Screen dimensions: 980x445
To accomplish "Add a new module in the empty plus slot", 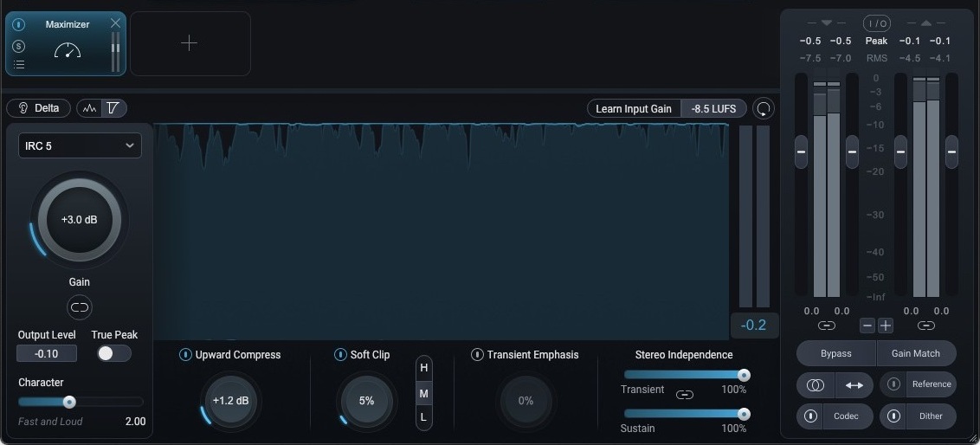I will click(x=190, y=43).
